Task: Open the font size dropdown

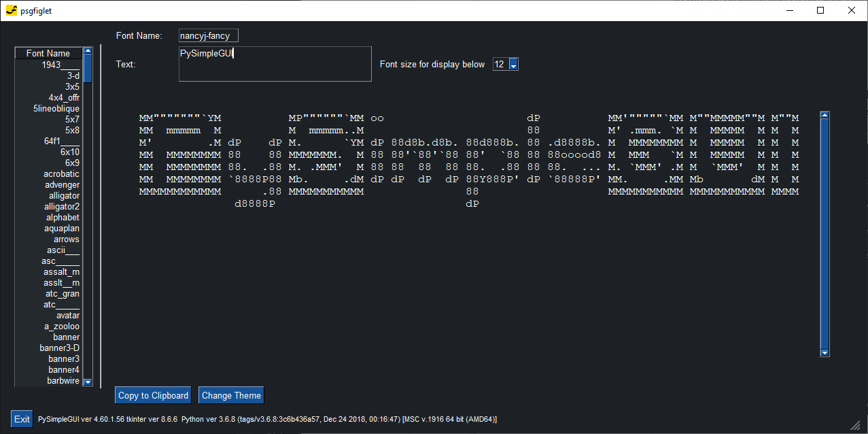Action: (x=513, y=64)
